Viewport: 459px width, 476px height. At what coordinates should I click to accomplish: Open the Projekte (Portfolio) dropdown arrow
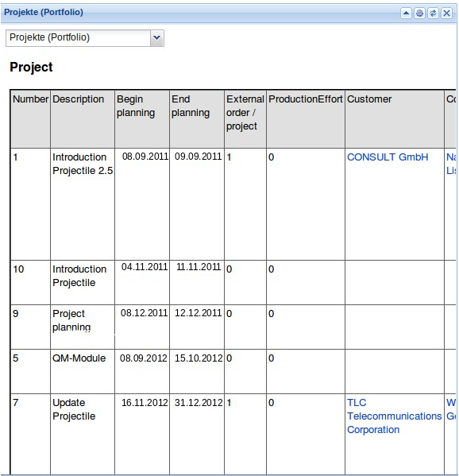click(157, 38)
